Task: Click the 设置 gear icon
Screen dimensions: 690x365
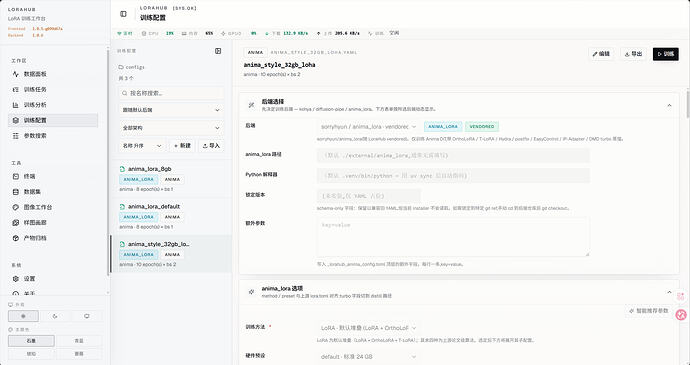Action: [x=16, y=279]
